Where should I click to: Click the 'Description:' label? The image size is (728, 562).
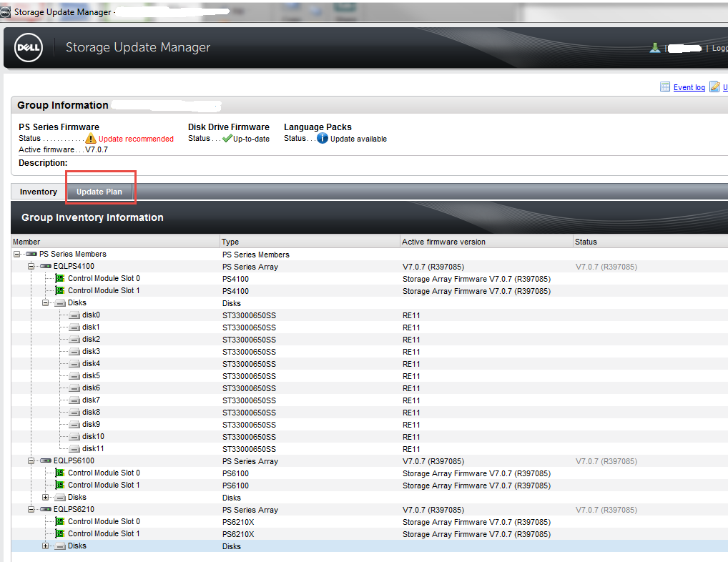[x=43, y=163]
